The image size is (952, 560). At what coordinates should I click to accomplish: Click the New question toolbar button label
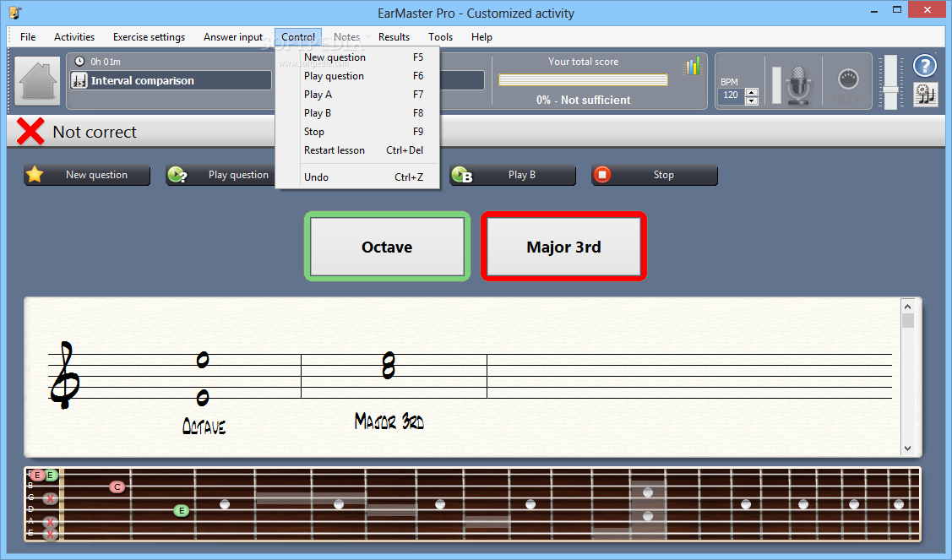pyautogui.click(x=96, y=175)
